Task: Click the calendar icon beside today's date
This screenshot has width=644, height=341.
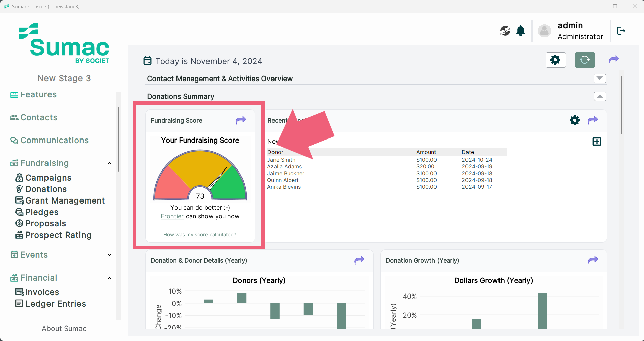Action: 148,61
